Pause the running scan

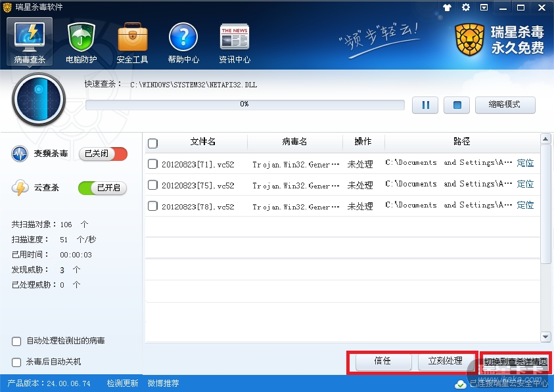tap(425, 105)
